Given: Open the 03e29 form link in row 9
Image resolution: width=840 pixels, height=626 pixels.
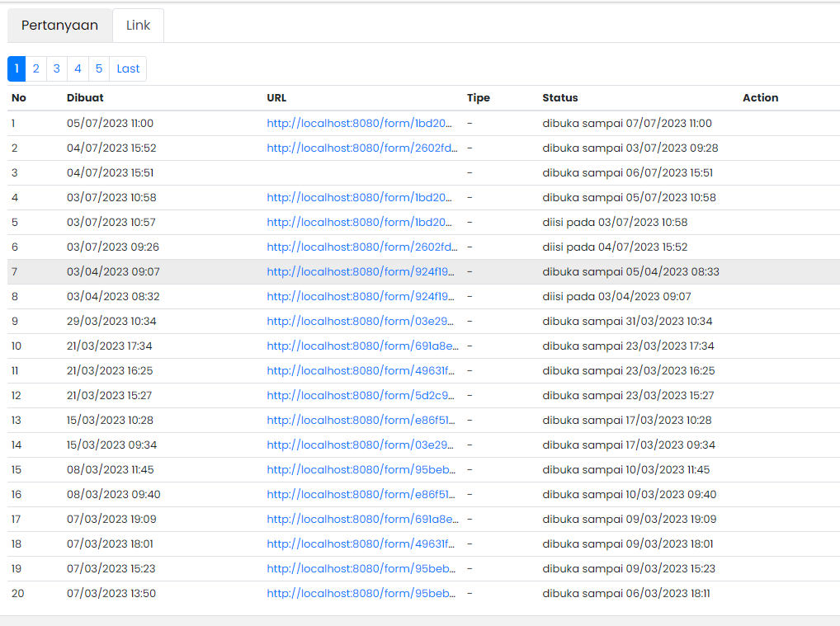Looking at the screenshot, I should tap(362, 321).
